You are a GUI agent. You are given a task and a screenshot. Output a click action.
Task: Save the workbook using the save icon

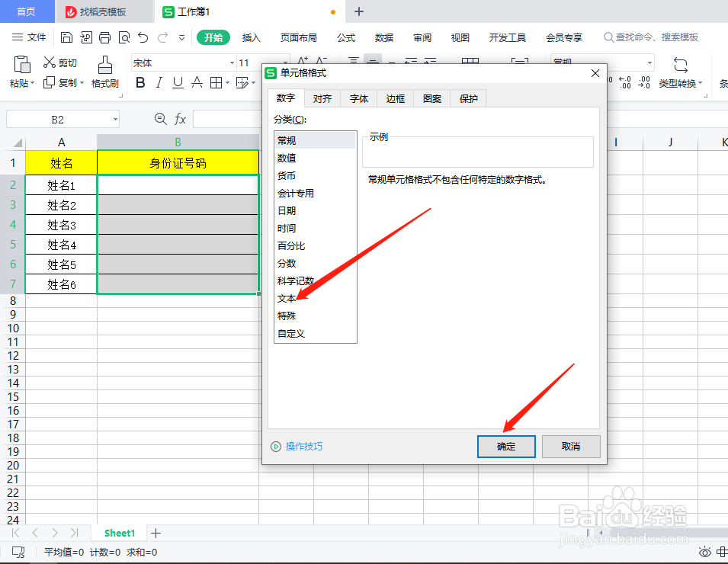pos(66,37)
